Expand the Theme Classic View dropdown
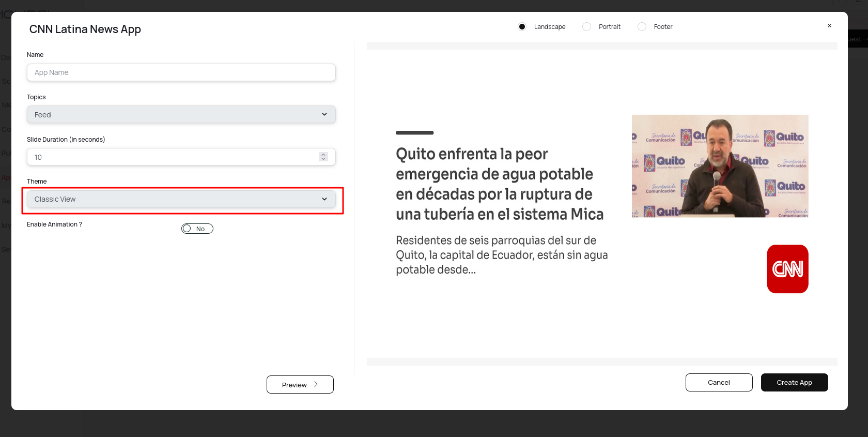This screenshot has height=437, width=868. tap(181, 199)
